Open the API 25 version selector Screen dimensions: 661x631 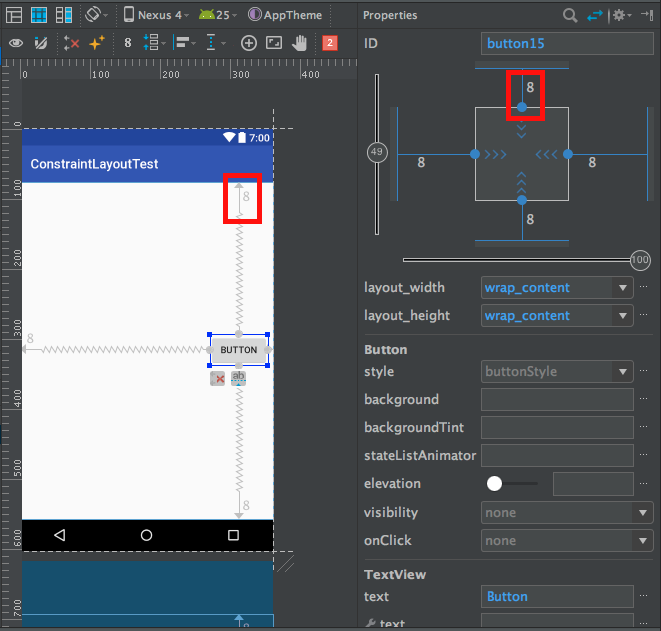(218, 15)
